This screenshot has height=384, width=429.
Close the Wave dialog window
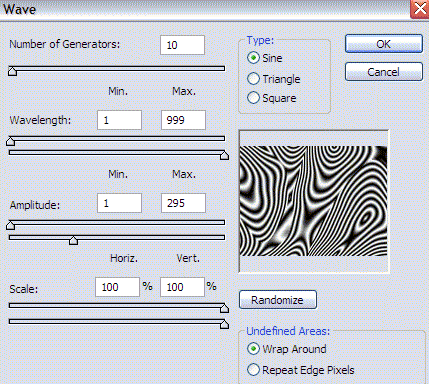pos(420,8)
